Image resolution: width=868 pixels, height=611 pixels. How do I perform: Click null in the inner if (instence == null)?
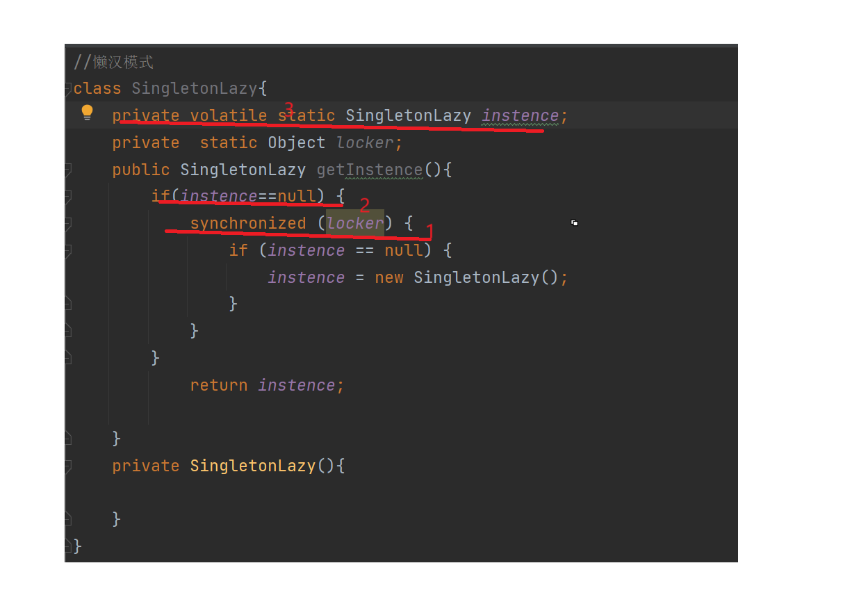(x=404, y=250)
